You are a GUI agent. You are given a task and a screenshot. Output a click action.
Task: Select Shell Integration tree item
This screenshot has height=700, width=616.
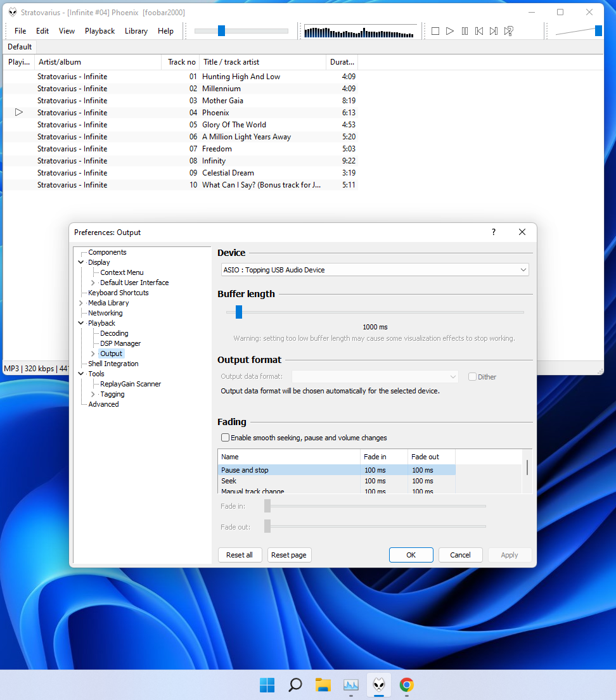coord(113,364)
